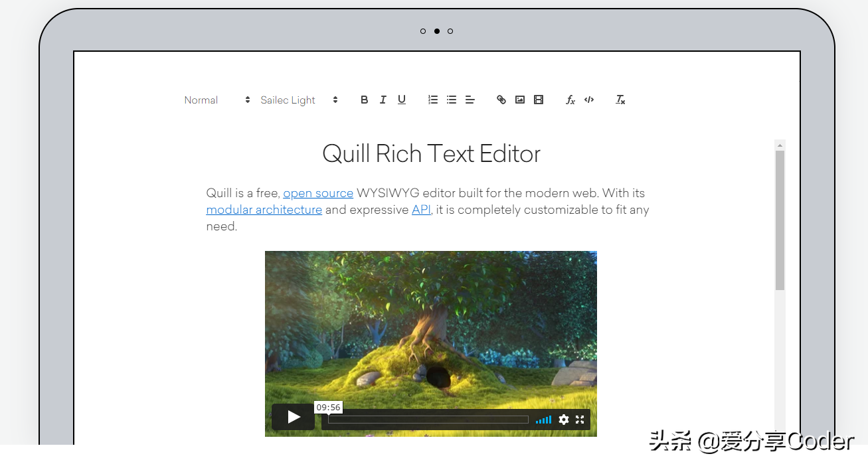Open the API link
The width and height of the screenshot is (868, 466).
[x=421, y=210]
